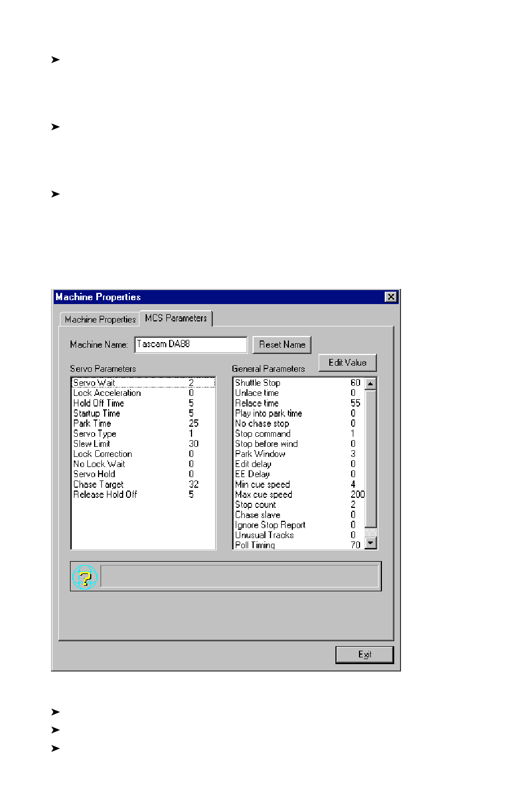
Task: Select the Servo Hold parameter
Action: pos(143,474)
